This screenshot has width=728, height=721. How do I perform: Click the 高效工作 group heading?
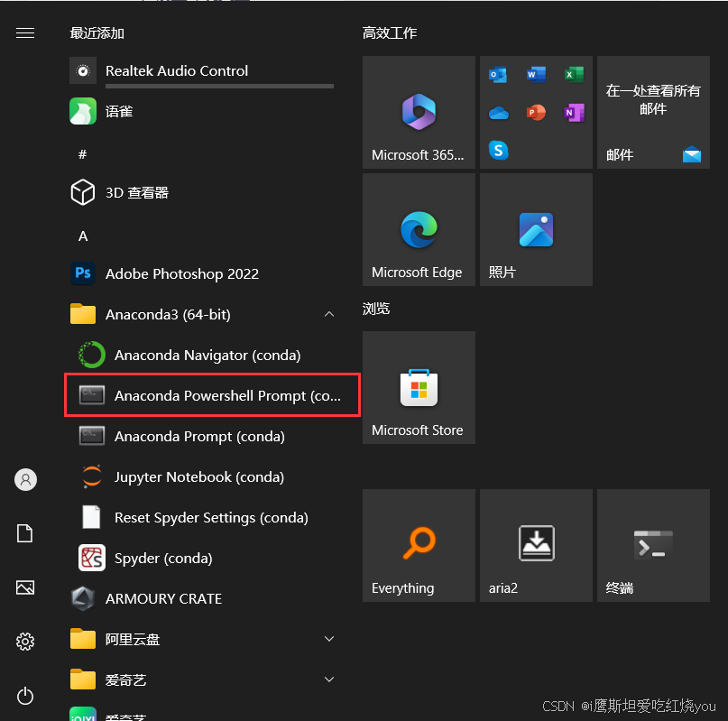[x=390, y=33]
